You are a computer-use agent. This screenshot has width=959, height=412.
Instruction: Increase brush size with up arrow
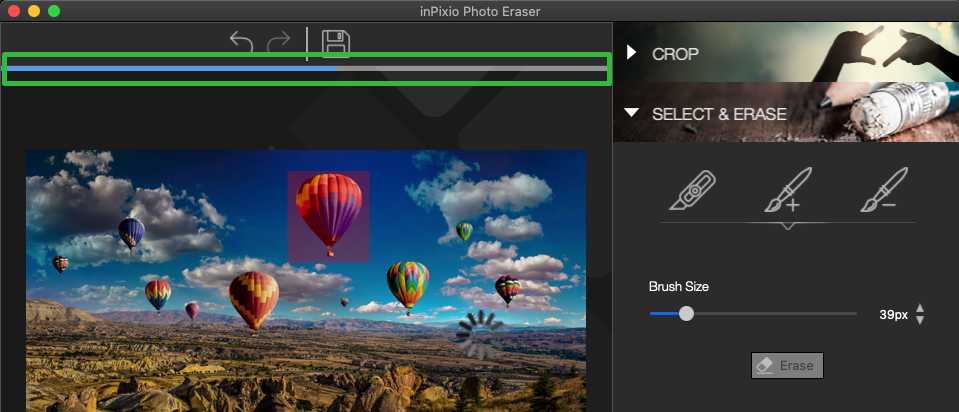coord(920,309)
